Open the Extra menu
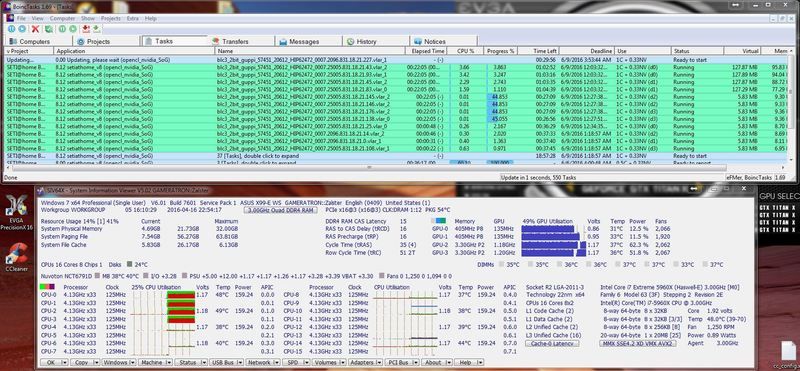The width and height of the screenshot is (800, 371). (x=133, y=18)
